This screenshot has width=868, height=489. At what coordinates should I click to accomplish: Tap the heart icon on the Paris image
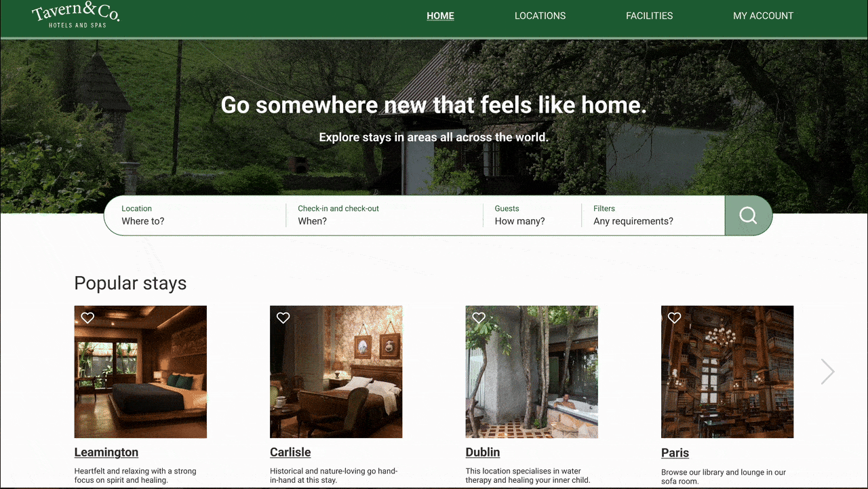click(674, 317)
